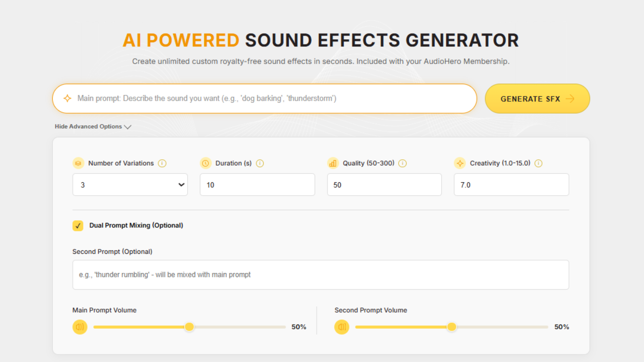Focus the Second Prompt text field
Screen dimensions: 644x362
tap(321, 275)
